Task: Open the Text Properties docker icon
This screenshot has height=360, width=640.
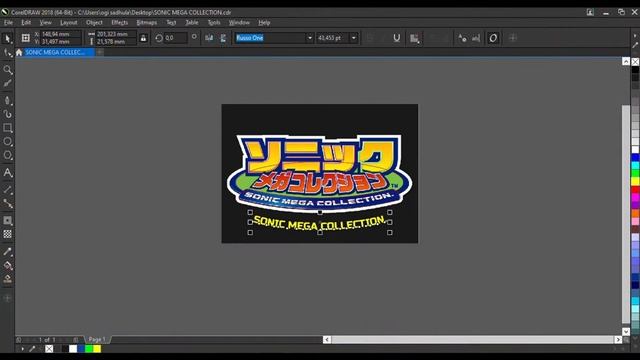Action: point(462,38)
